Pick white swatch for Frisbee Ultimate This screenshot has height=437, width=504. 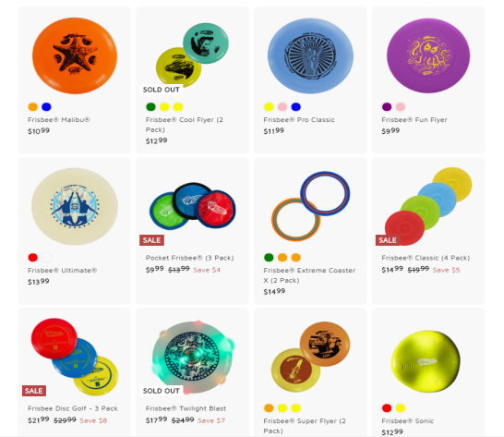tap(46, 258)
